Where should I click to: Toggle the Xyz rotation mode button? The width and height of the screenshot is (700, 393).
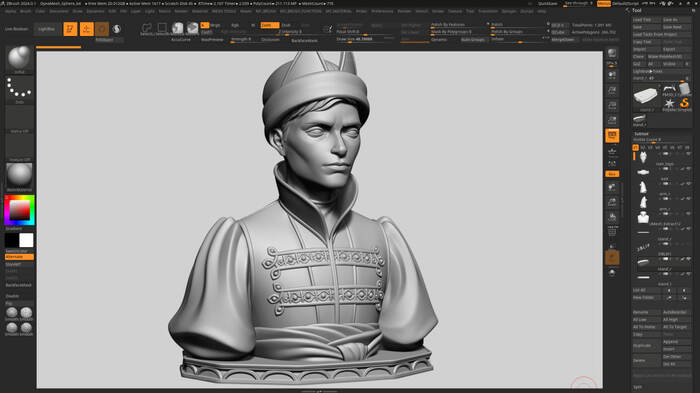point(612,174)
